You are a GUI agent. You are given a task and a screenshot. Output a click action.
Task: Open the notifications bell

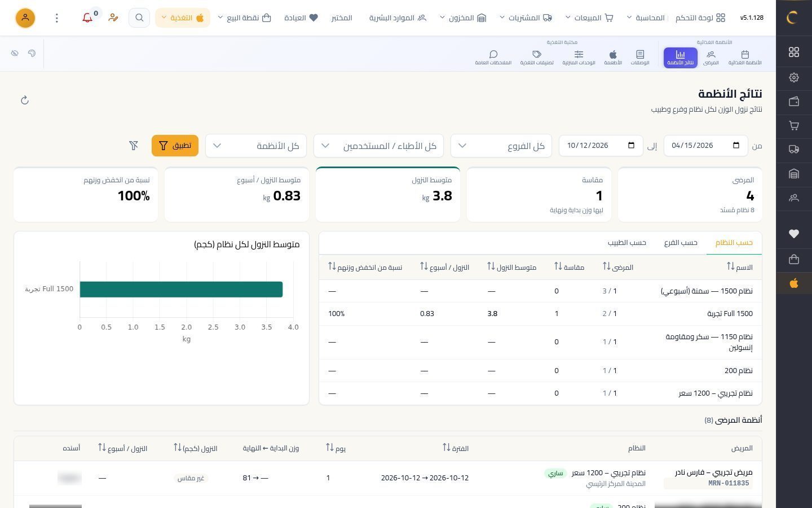[87, 18]
